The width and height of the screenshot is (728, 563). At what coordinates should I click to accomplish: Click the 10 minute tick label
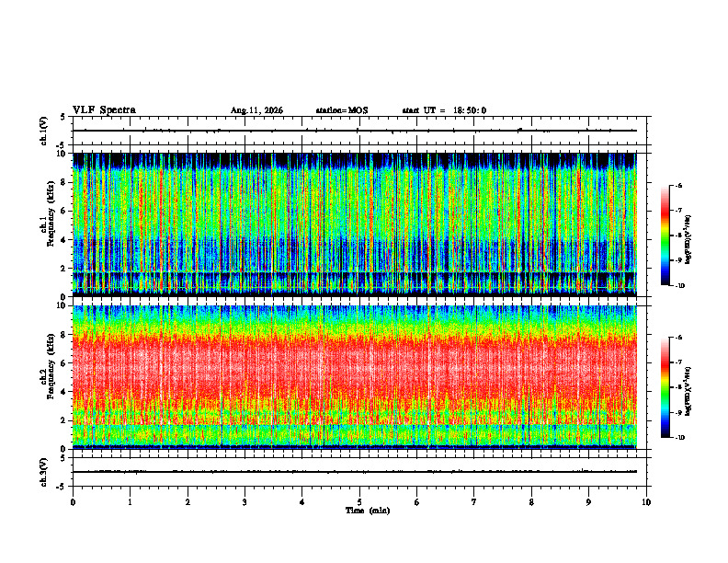click(x=646, y=502)
